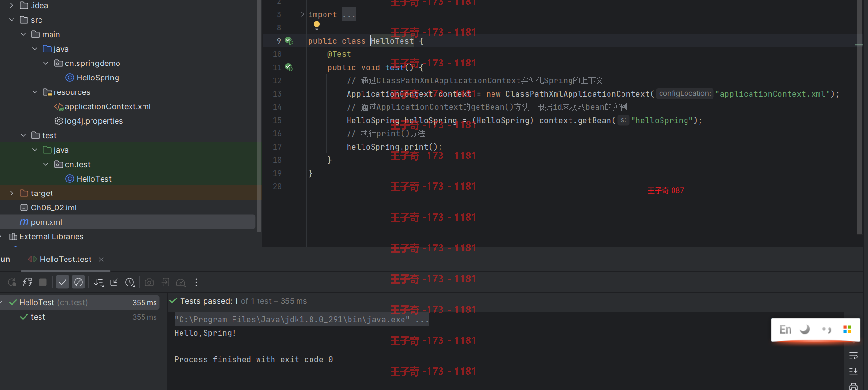
Task: Collapse the cn.springdemo package
Action: (x=46, y=63)
